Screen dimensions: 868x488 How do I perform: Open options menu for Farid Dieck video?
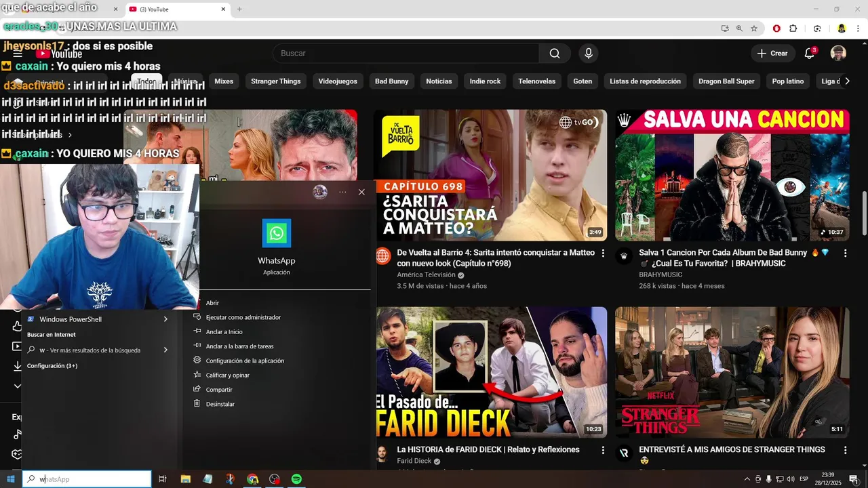tap(603, 450)
